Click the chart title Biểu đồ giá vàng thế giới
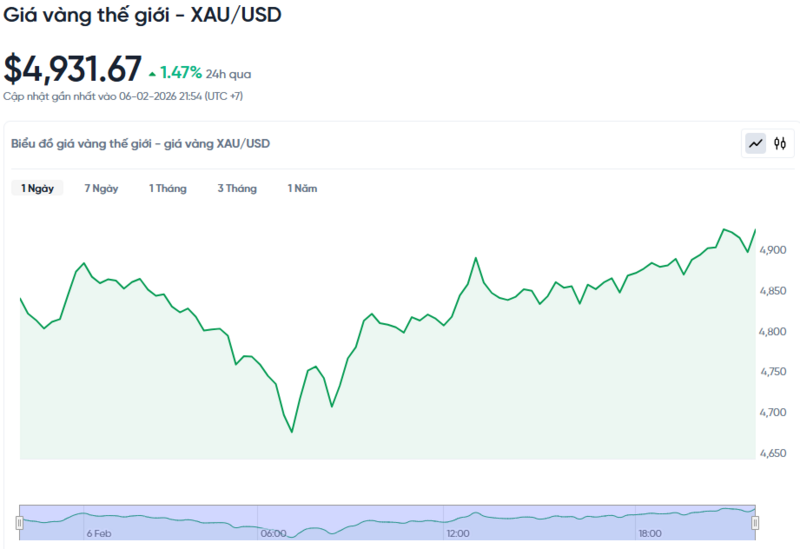 click(x=140, y=144)
